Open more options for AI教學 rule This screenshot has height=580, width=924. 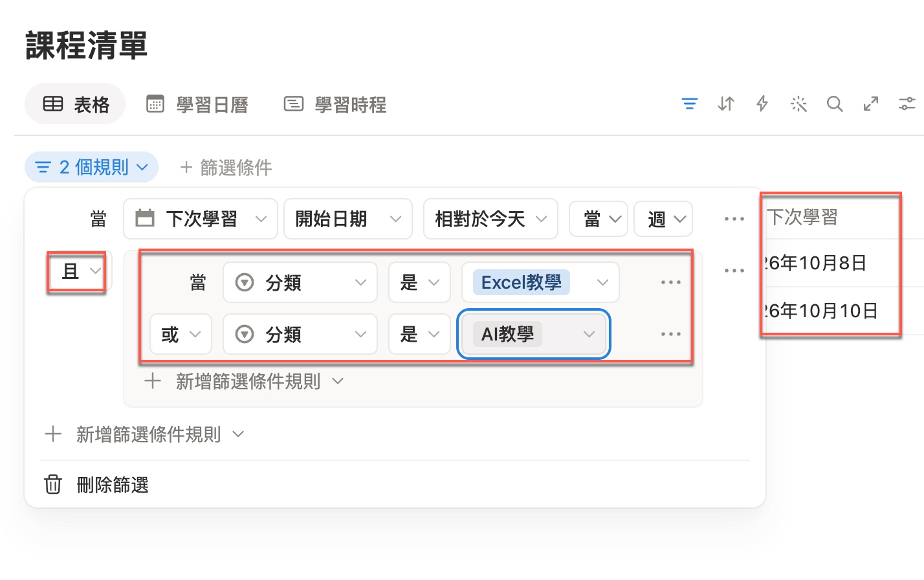click(x=670, y=334)
